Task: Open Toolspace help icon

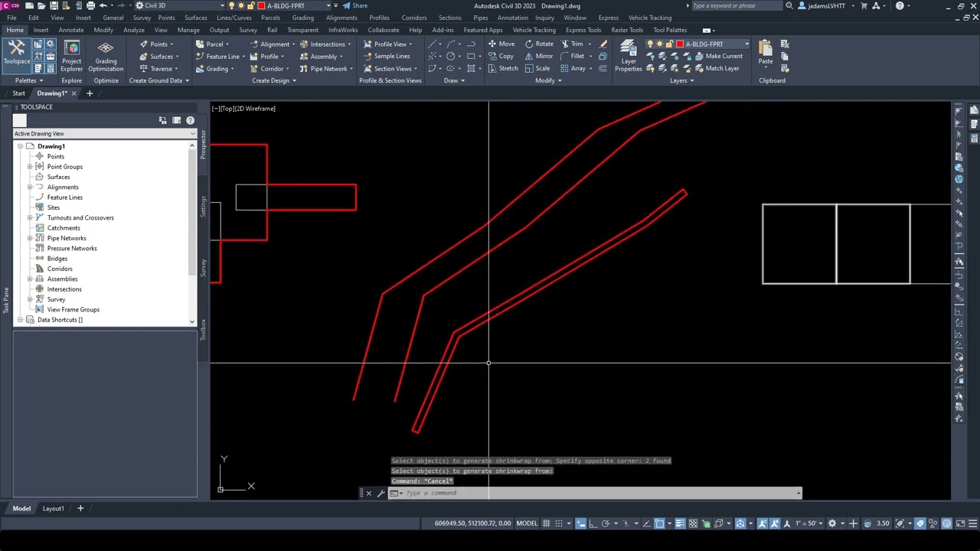Action: coord(190,120)
